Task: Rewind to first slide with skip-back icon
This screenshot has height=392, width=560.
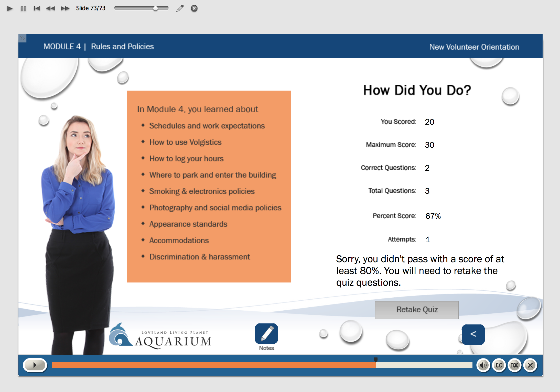Action: (37, 9)
